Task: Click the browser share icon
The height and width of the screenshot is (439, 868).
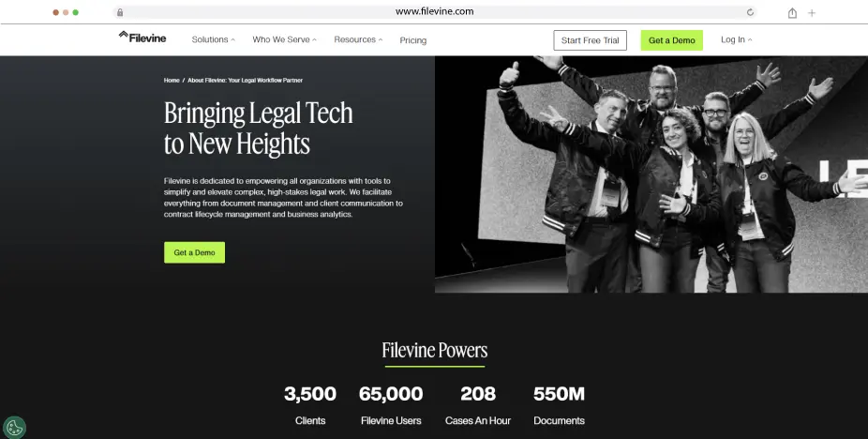Action: [792, 13]
